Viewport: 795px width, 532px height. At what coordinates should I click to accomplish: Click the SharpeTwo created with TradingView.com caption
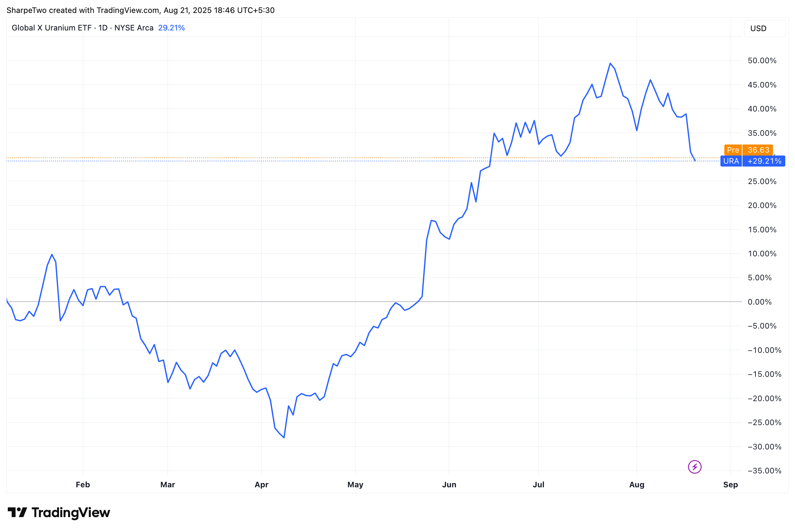point(140,10)
